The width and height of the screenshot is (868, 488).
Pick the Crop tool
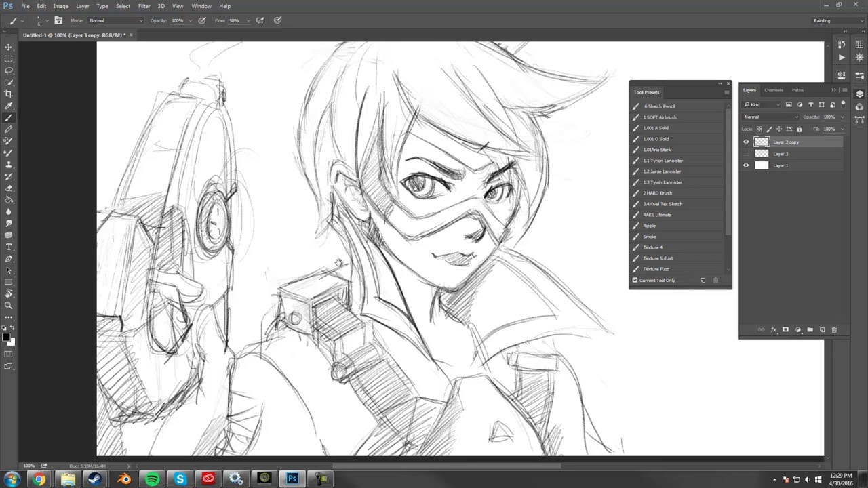click(9, 94)
